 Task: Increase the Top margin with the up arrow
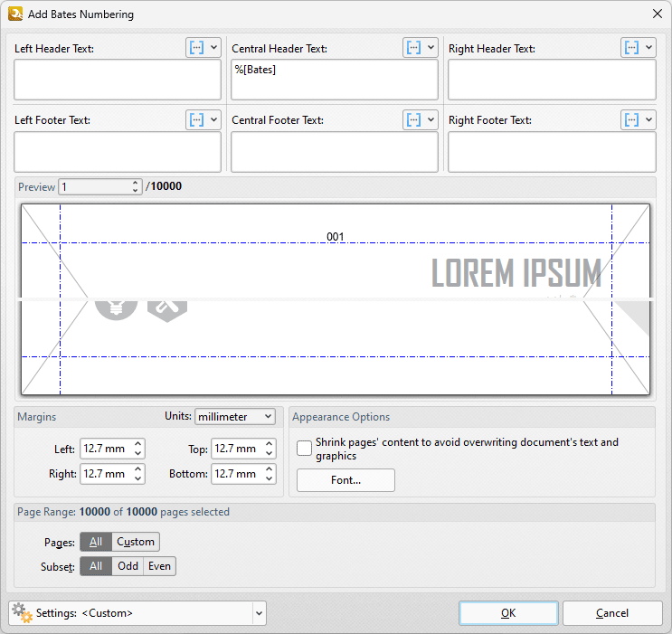click(x=270, y=444)
